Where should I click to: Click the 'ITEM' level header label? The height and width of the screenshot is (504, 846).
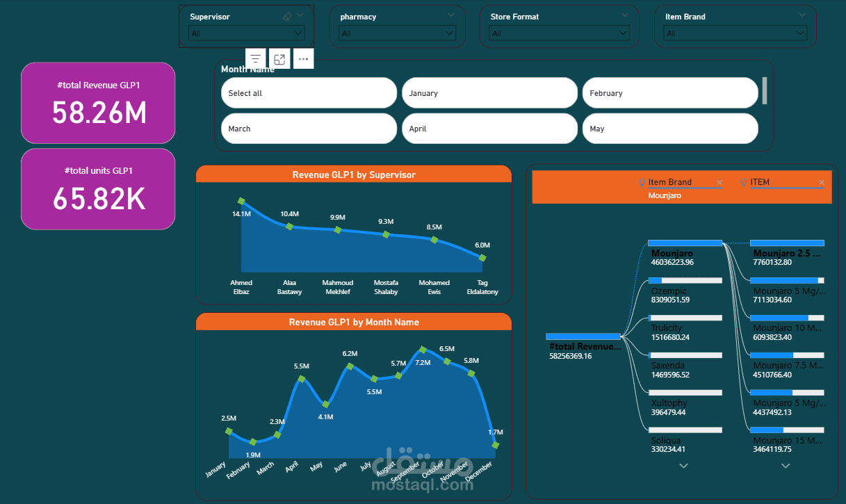(x=760, y=182)
